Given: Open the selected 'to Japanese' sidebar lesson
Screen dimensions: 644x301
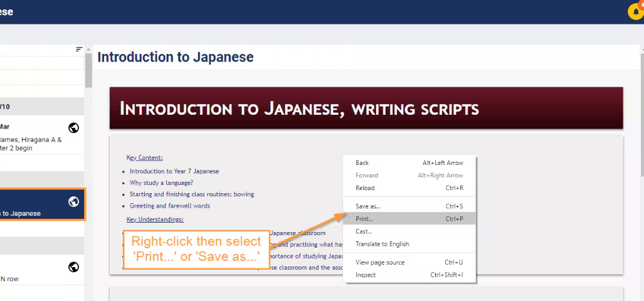Looking at the screenshot, I should point(42,204).
